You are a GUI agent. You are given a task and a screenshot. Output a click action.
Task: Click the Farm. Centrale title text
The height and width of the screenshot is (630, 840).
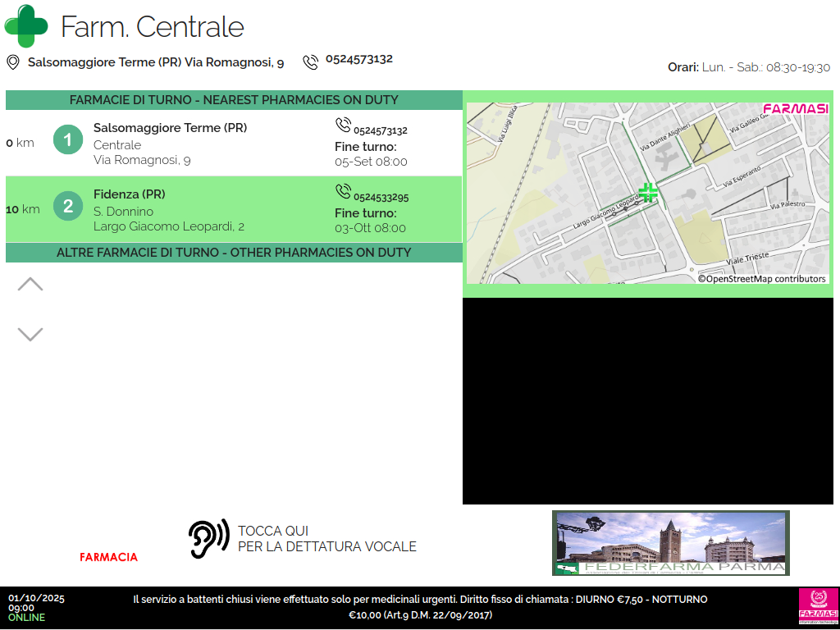pos(153,27)
